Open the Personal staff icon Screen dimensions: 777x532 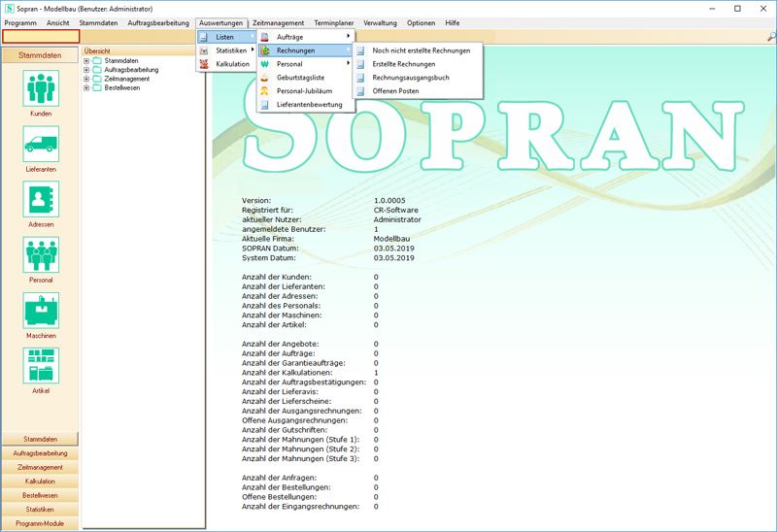pos(41,254)
